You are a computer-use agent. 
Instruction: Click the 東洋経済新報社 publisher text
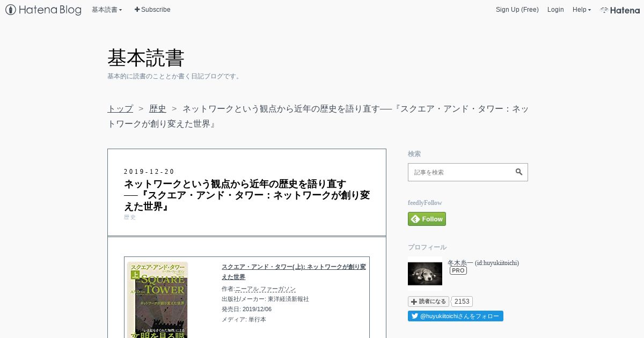pos(288,299)
